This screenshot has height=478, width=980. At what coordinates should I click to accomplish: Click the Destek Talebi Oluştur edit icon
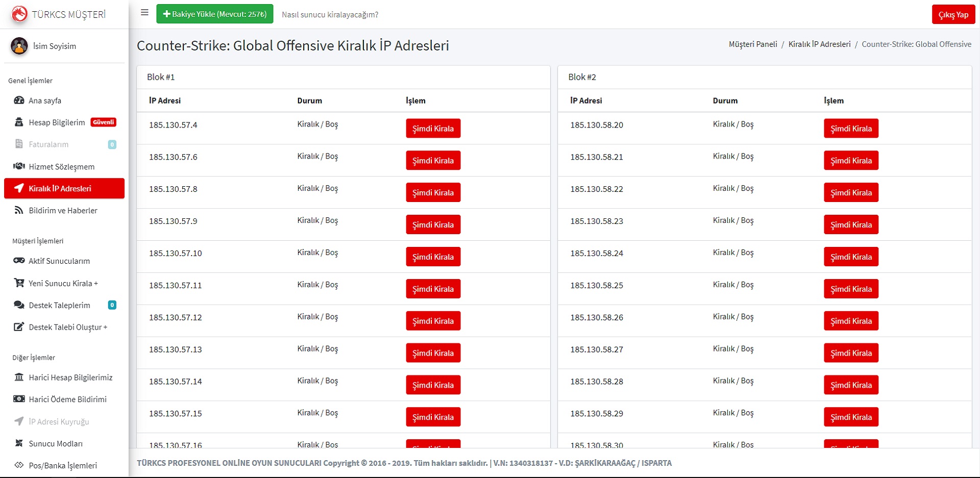tap(19, 327)
